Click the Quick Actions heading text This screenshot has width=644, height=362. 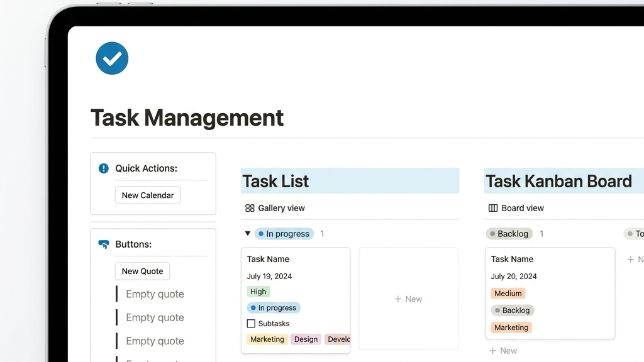(x=146, y=168)
